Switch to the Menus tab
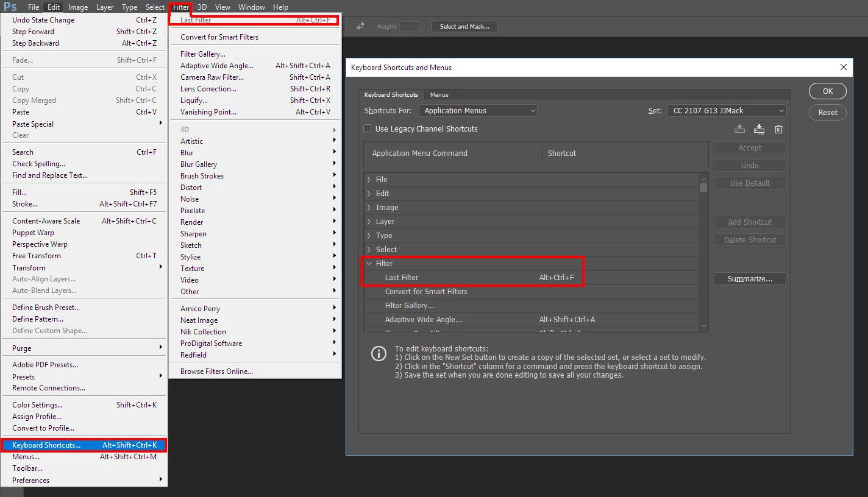Screen dimensions: 868x497 [439, 94]
